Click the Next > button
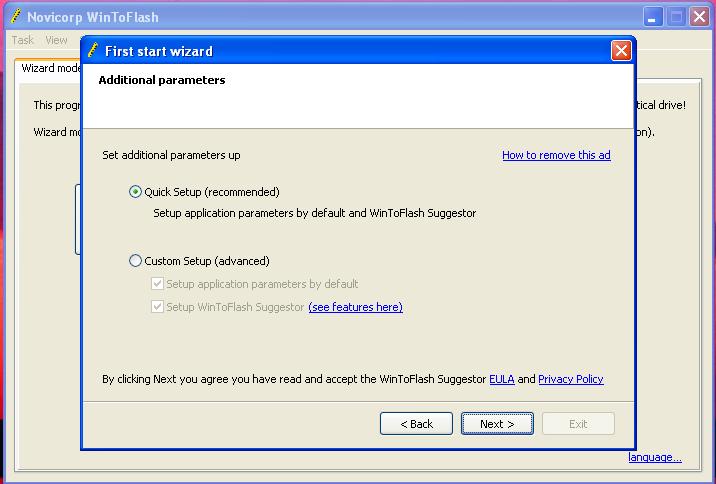716x484 pixels. 497,424
